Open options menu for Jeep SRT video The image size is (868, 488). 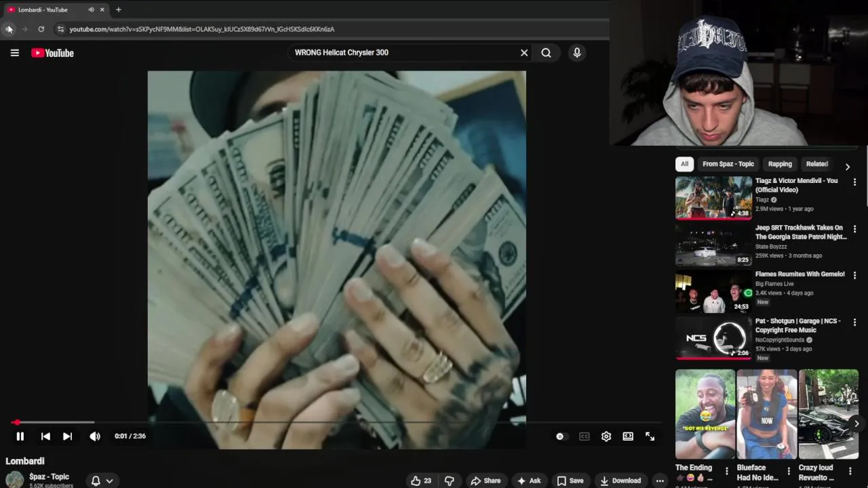(x=854, y=229)
